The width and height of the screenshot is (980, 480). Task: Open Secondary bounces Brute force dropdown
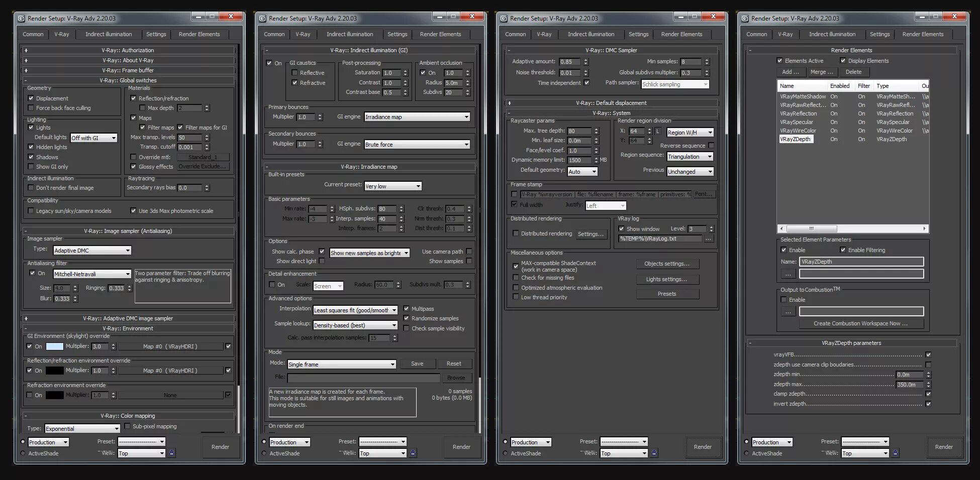[x=417, y=145]
